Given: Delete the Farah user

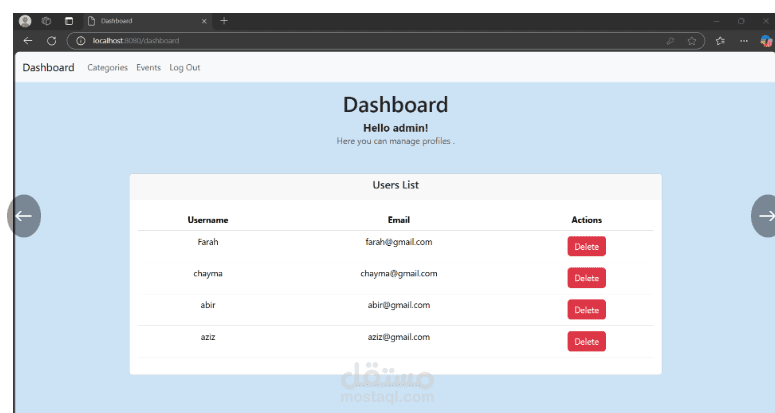Looking at the screenshot, I should point(586,247).
